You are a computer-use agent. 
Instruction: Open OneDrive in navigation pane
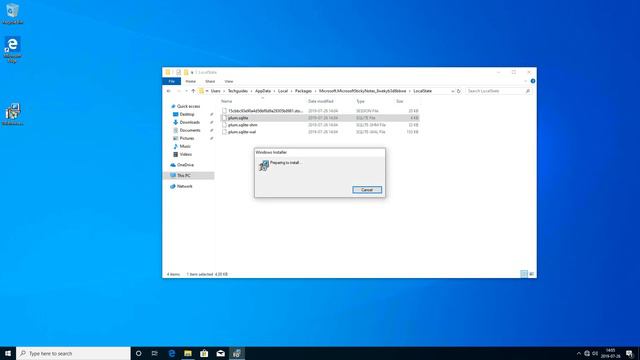[185, 165]
